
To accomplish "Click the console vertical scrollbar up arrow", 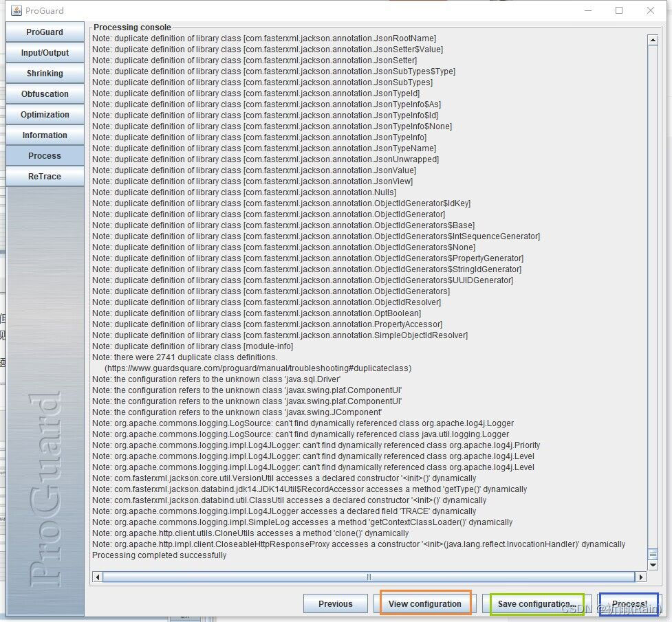I will tap(653, 41).
